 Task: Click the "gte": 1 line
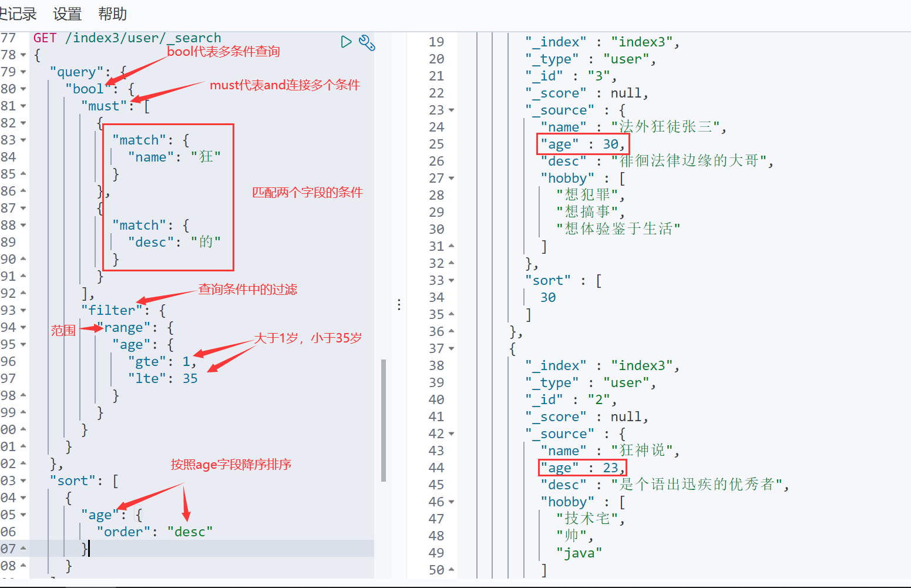coord(162,362)
